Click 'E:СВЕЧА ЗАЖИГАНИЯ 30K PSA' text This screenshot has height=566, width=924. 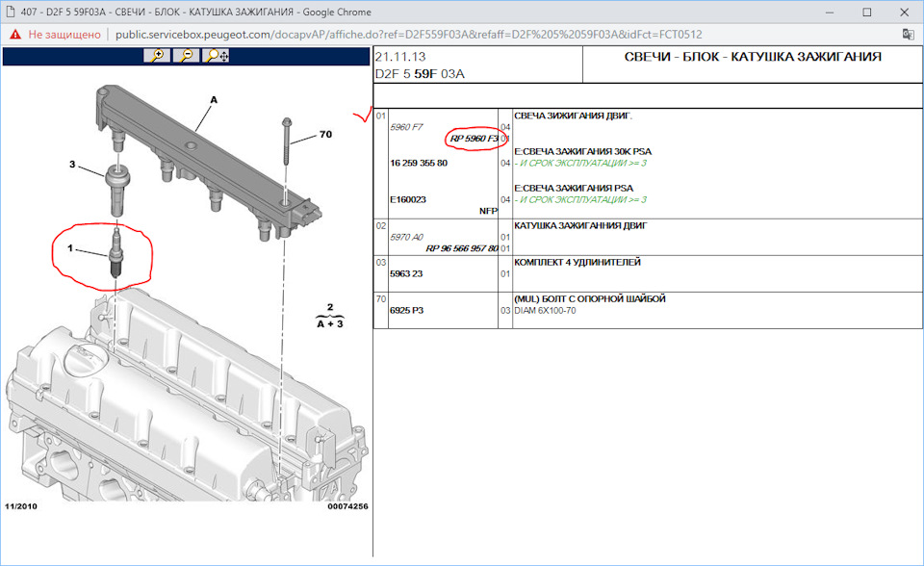coord(583,151)
